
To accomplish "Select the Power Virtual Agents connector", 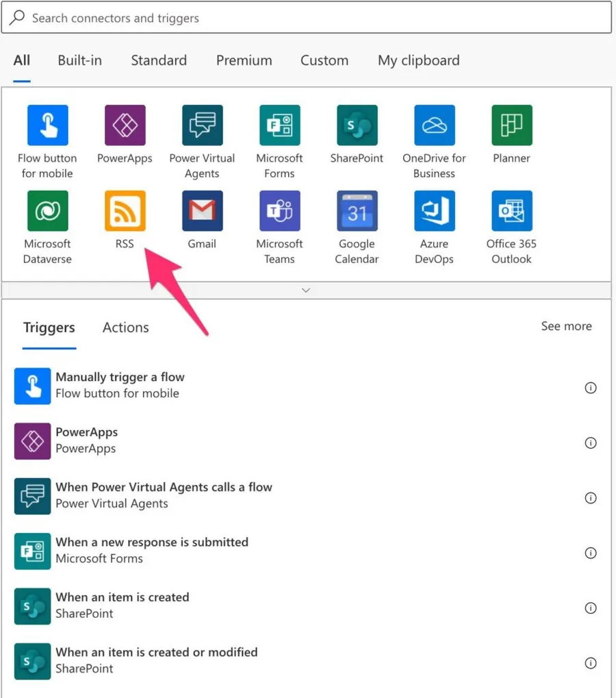I will point(202,125).
